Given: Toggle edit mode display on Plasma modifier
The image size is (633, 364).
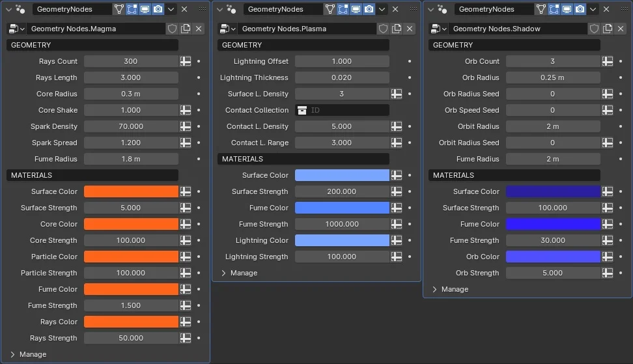Looking at the screenshot, I should (343, 9).
